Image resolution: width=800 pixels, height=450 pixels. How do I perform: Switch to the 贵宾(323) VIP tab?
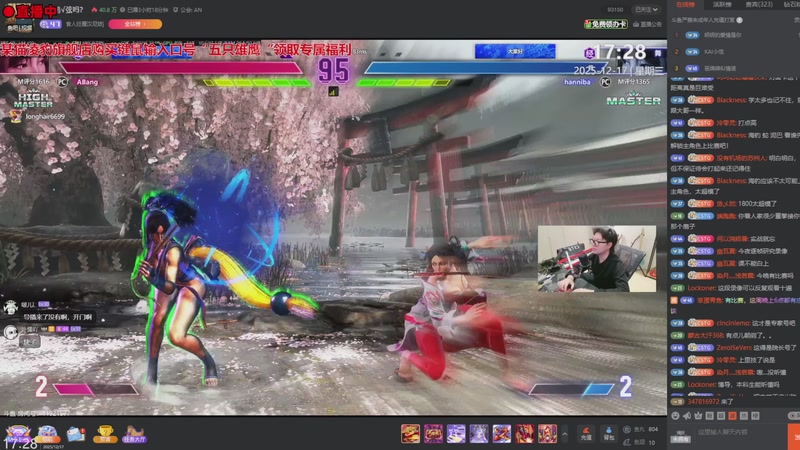(759, 5)
